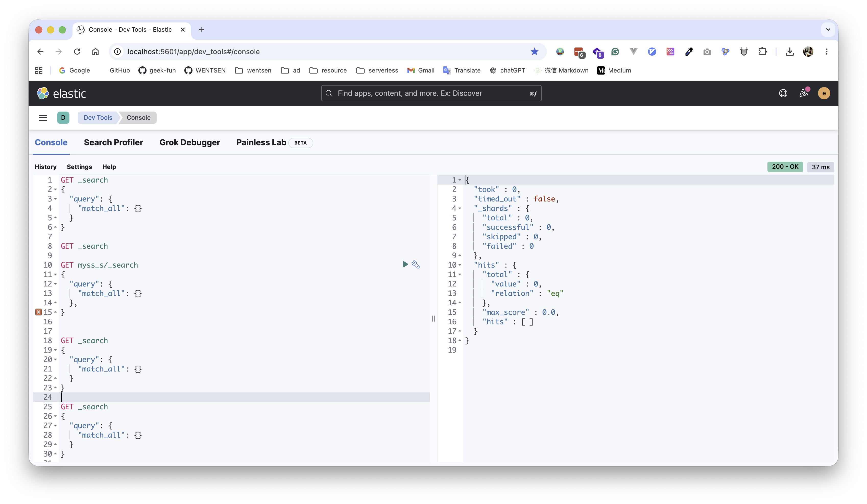Click the Console breadcrumb
This screenshot has width=867, height=504.
tap(138, 118)
